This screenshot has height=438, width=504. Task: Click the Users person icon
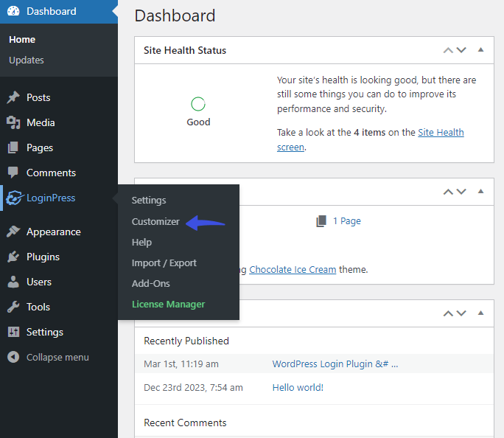point(13,282)
